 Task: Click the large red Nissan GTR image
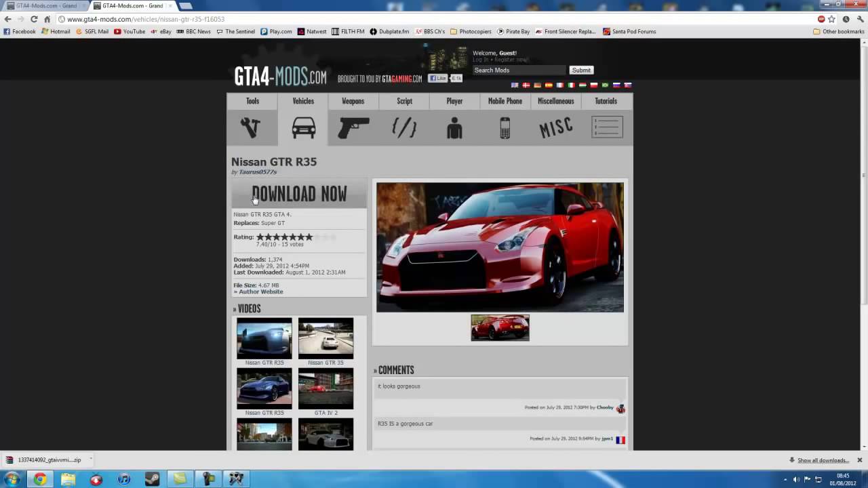(500, 247)
